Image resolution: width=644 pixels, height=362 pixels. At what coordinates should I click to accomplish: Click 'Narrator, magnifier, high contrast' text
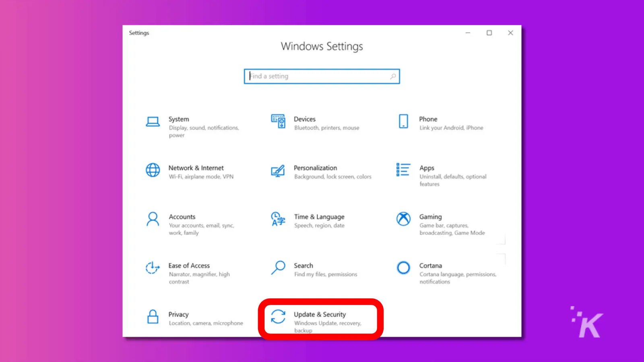coord(199,278)
